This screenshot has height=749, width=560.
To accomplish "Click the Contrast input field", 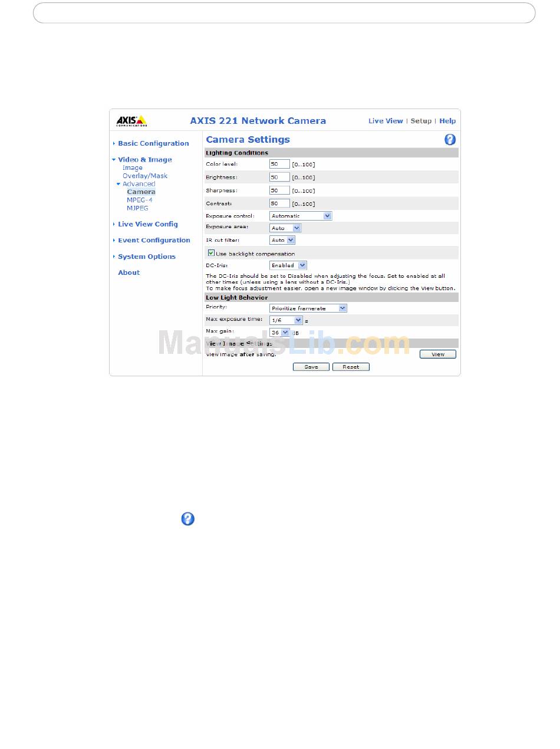I will pyautogui.click(x=279, y=203).
